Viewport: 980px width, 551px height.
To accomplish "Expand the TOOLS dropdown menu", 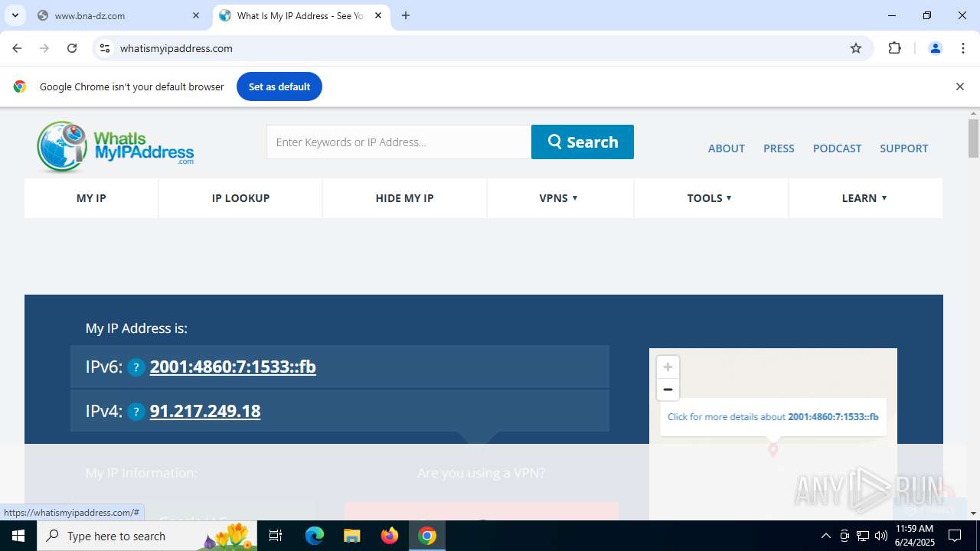I will click(x=710, y=198).
